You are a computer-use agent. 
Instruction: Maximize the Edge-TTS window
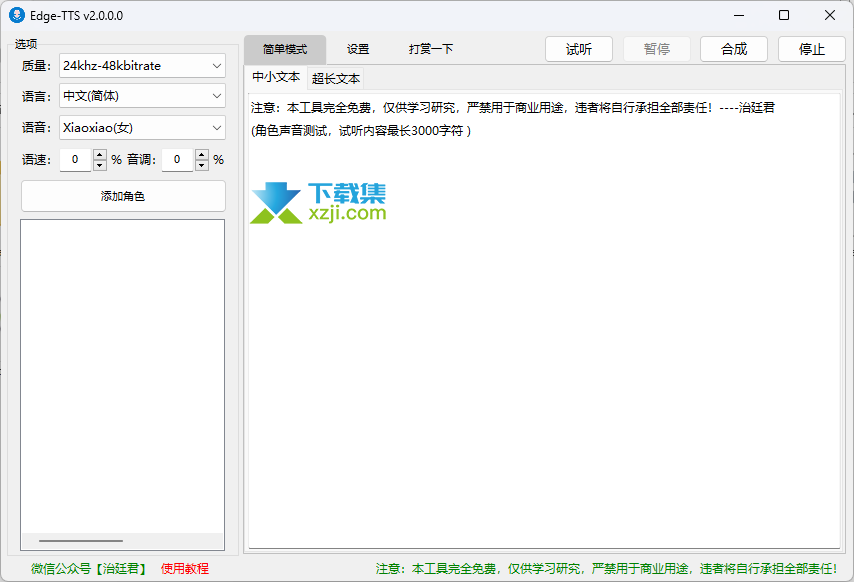[x=784, y=15]
